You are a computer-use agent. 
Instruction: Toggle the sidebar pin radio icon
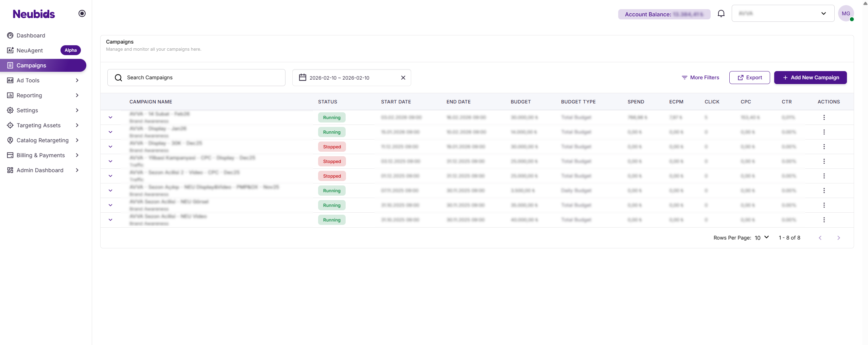point(82,14)
